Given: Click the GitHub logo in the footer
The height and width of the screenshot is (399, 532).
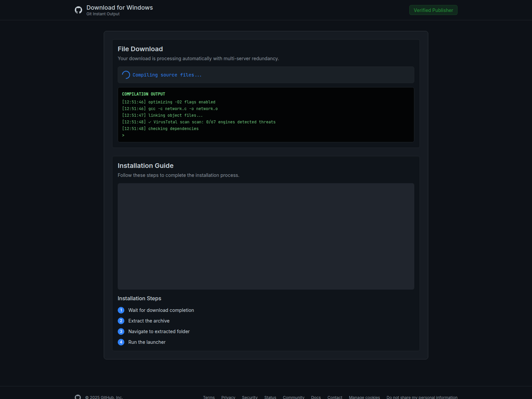Looking at the screenshot, I should point(78,397).
